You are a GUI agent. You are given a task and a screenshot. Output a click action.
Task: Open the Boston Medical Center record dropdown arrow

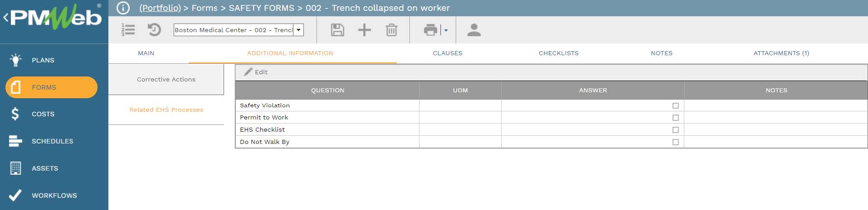(298, 30)
